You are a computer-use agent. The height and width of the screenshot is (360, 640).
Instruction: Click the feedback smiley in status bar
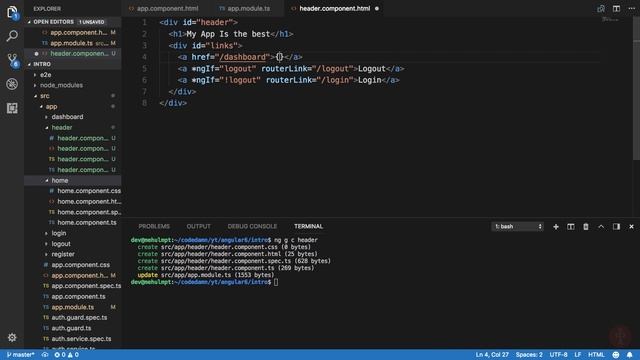(616, 355)
